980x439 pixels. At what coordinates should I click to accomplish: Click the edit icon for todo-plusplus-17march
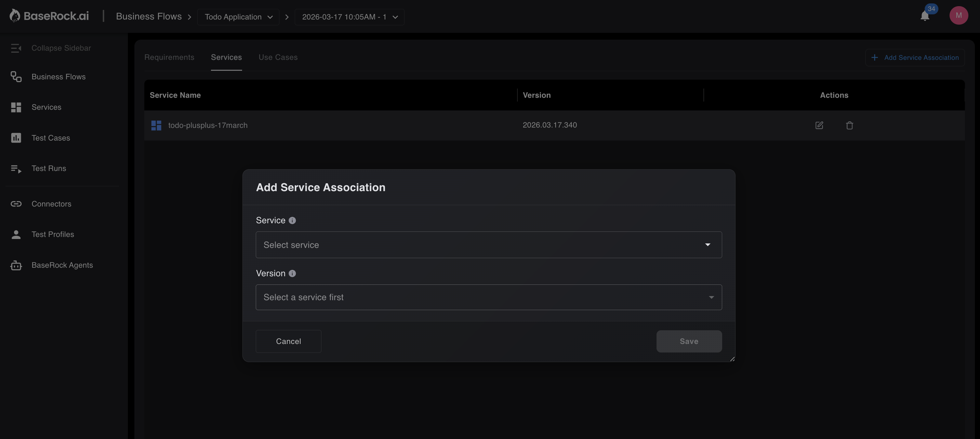[x=819, y=125]
